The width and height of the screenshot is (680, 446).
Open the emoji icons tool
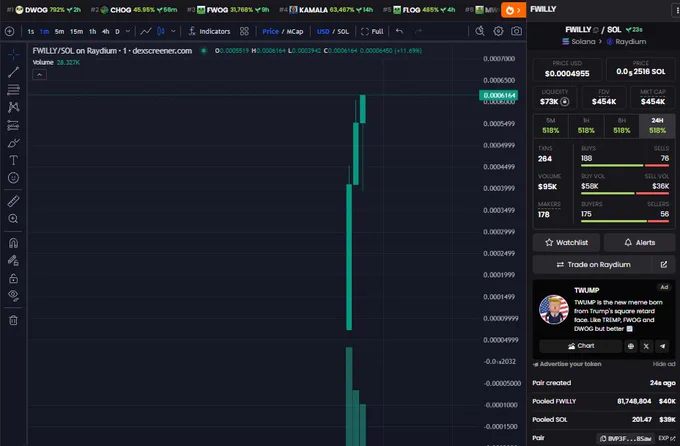coord(13,178)
